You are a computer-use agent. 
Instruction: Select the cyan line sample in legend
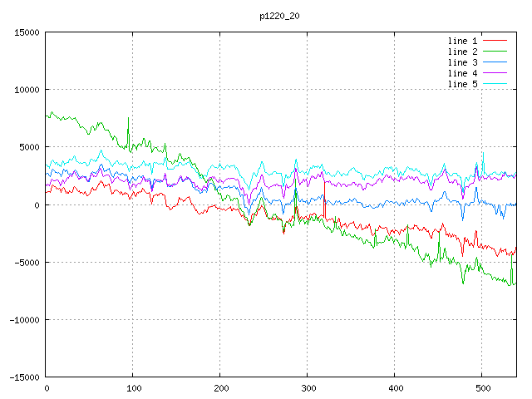(495, 84)
